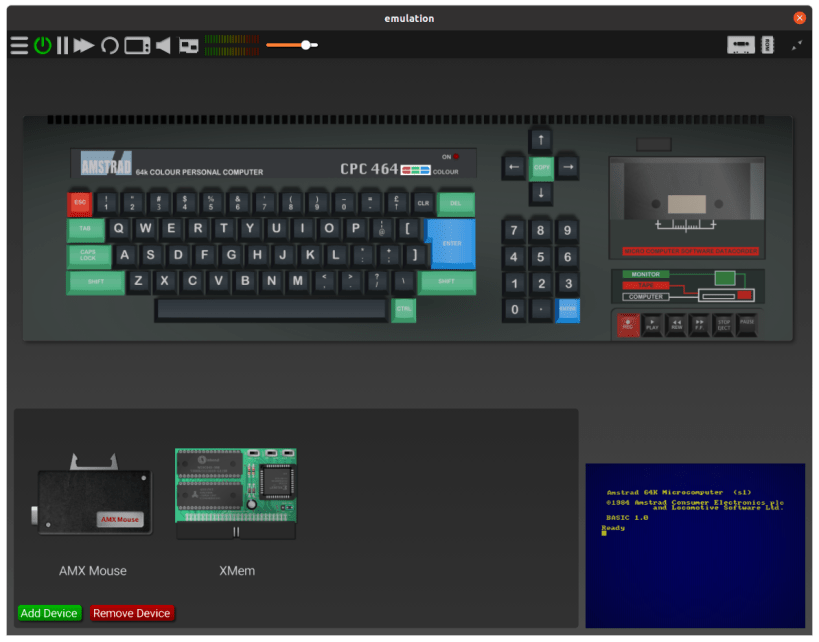
Task: Click the P key on the keyboard
Action: [356, 229]
